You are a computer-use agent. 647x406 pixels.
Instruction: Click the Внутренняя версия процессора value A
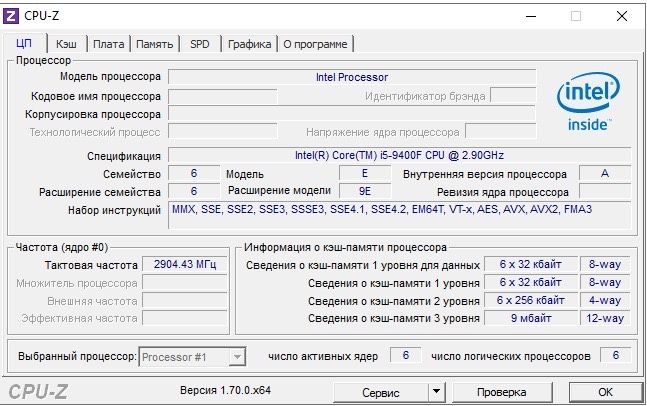[x=605, y=173]
